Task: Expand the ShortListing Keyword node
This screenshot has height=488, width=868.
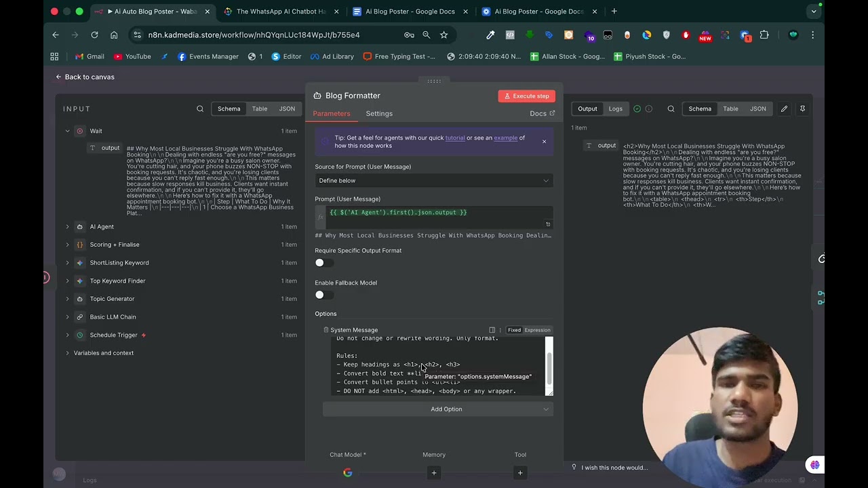Action: click(67, 262)
